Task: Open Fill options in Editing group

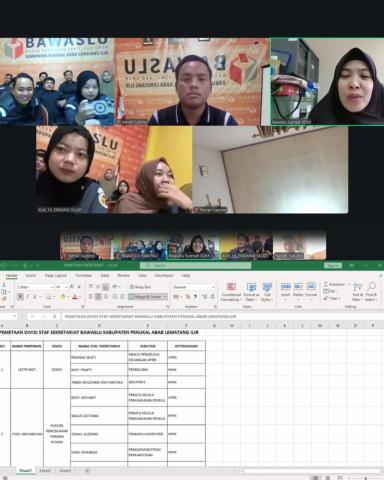Action: click(x=329, y=291)
